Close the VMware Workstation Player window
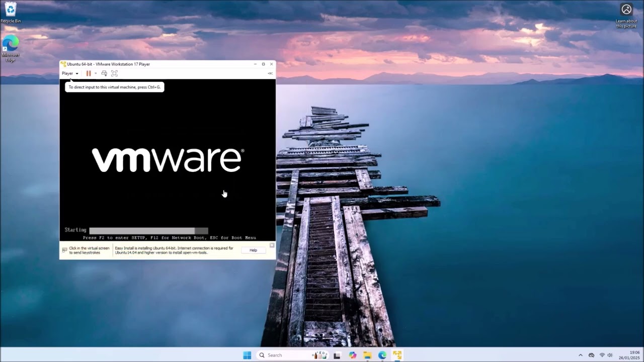 click(x=272, y=64)
